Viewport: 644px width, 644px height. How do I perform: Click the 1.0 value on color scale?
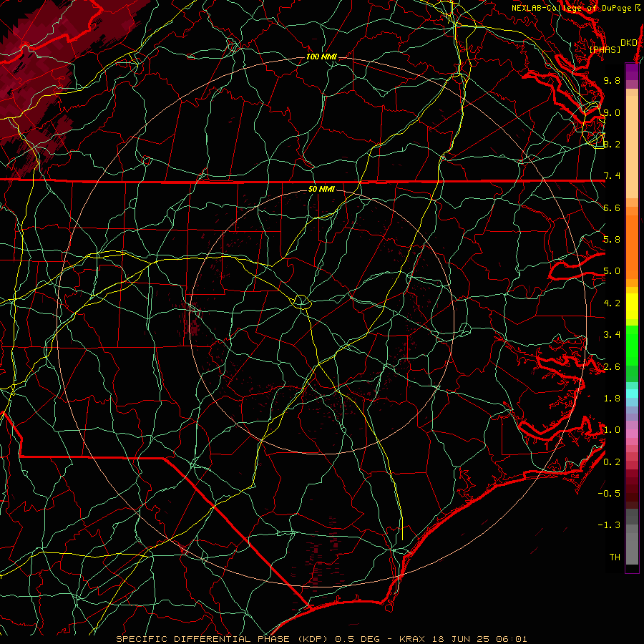[x=612, y=430]
